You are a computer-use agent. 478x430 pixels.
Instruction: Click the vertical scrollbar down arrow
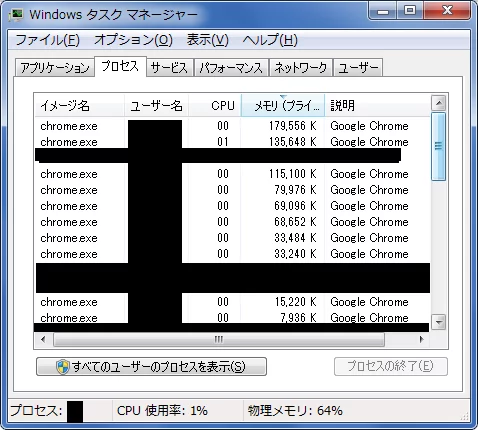pos(439,322)
